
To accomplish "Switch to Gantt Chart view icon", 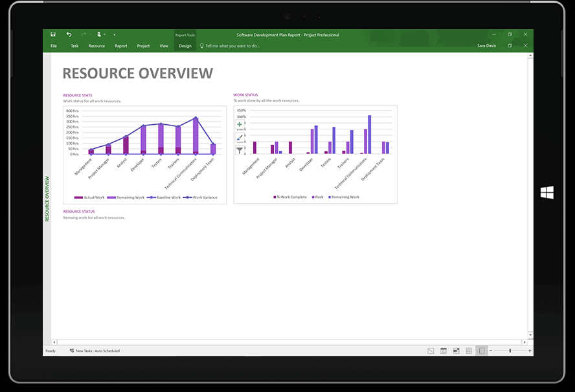I will (x=431, y=350).
